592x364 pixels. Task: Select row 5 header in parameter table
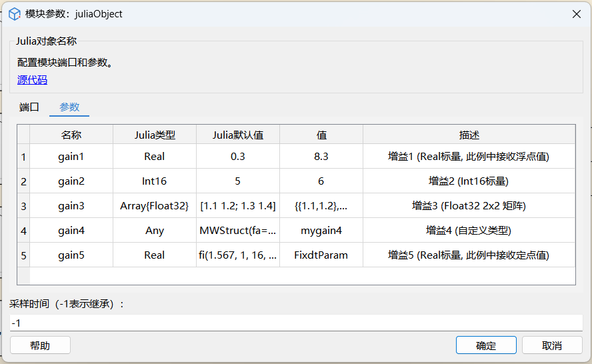[23, 255]
